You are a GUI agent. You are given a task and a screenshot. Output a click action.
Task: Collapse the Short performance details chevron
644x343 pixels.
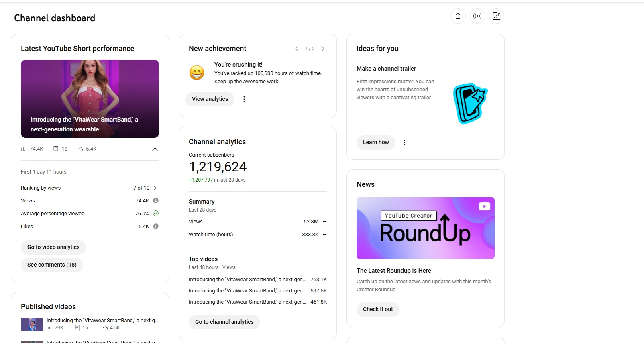tap(155, 149)
